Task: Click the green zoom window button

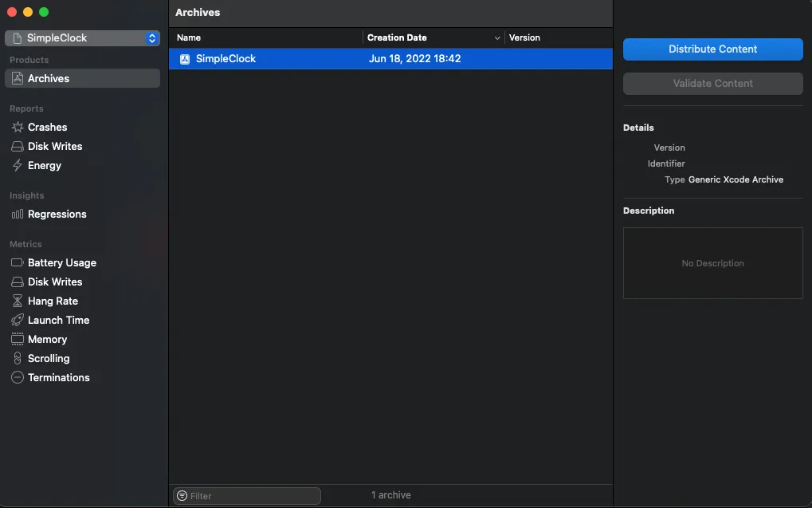Action: pyautogui.click(x=44, y=12)
